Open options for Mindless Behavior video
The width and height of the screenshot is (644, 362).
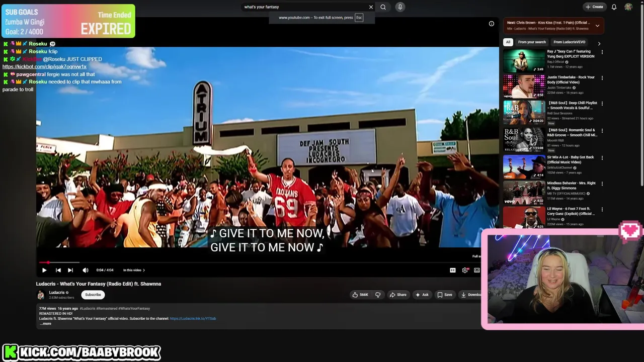point(602,184)
